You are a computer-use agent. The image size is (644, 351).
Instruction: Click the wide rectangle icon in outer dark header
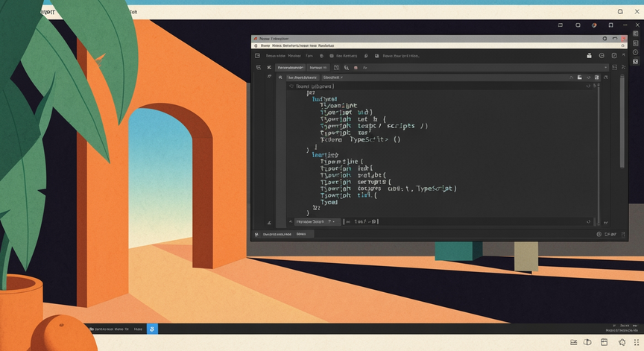561,25
